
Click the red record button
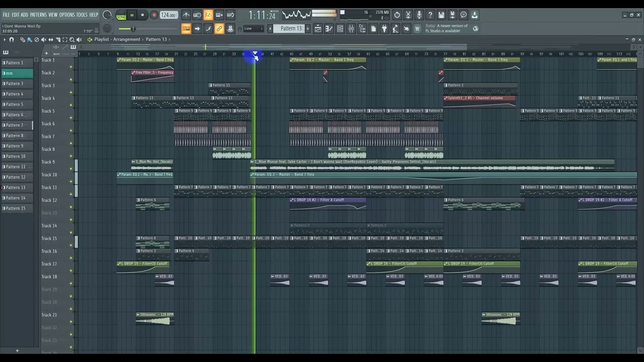click(154, 15)
